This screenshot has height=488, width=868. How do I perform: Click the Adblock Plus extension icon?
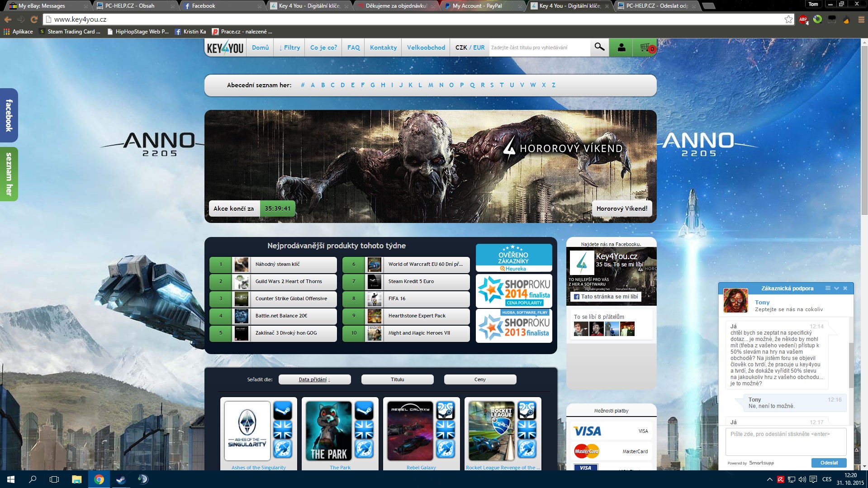point(803,19)
